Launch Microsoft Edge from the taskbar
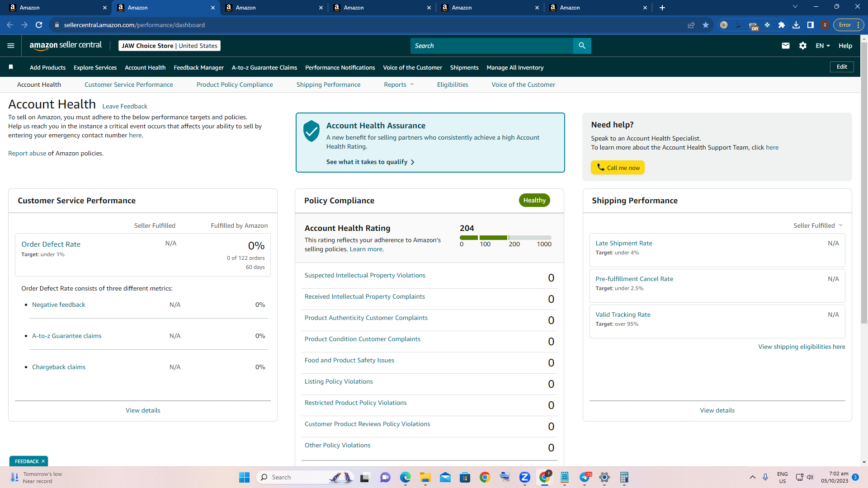 coord(405,477)
